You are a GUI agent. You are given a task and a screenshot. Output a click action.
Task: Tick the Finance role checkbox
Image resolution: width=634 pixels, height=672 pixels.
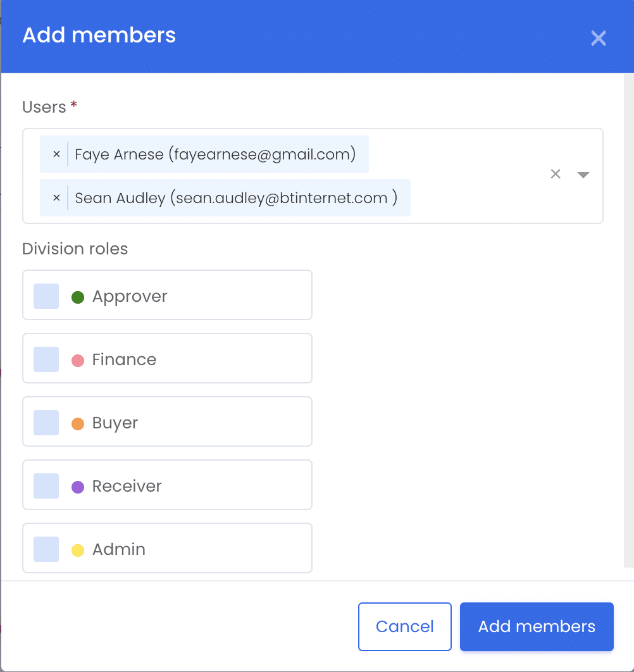pos(46,359)
